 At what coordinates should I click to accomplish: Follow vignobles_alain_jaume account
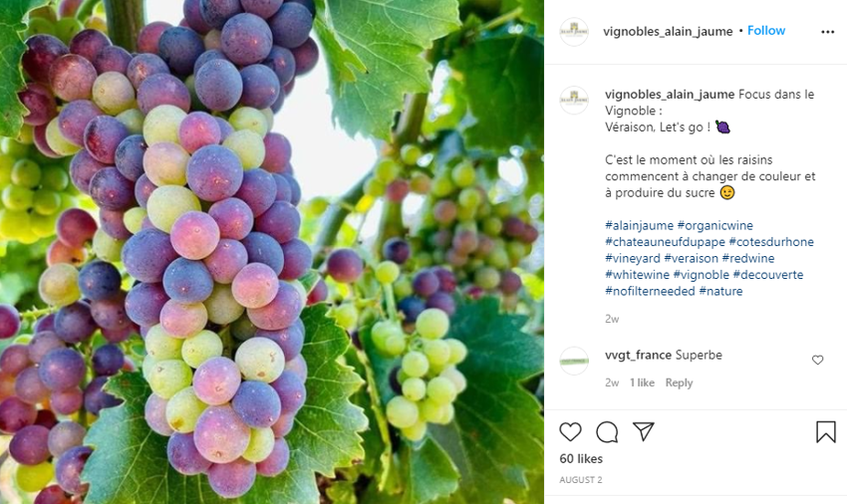[766, 31]
